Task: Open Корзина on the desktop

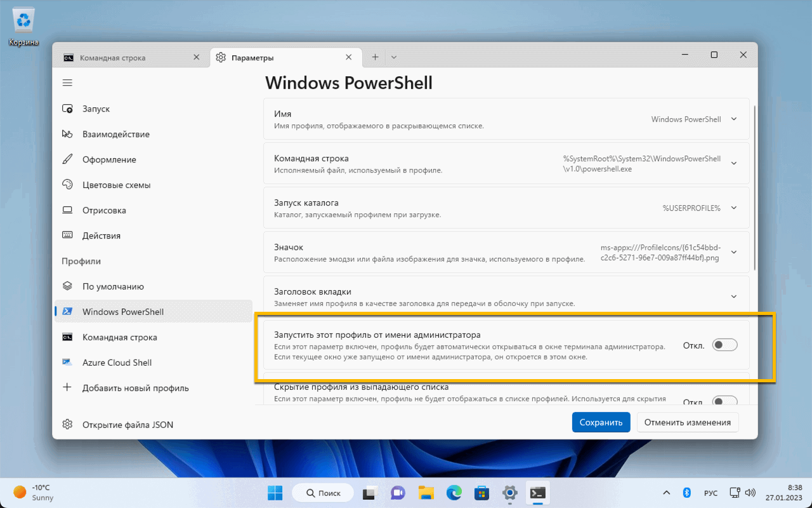Action: (x=23, y=28)
